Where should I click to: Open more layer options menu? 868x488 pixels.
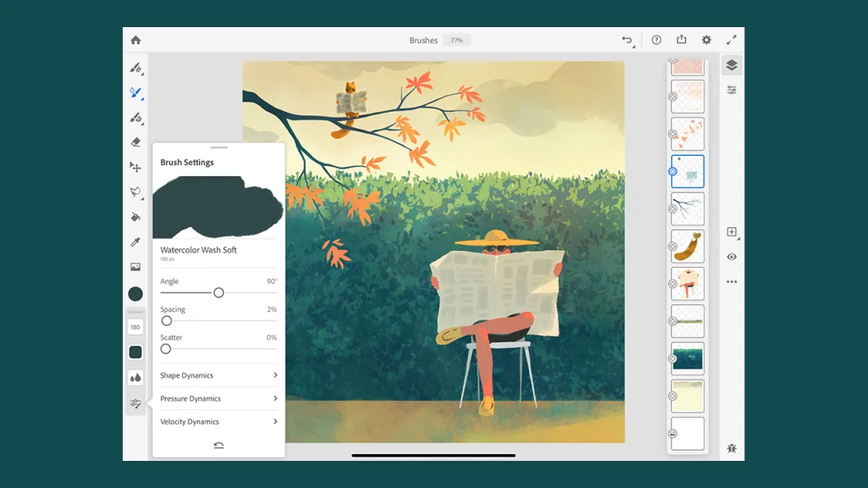point(732,281)
